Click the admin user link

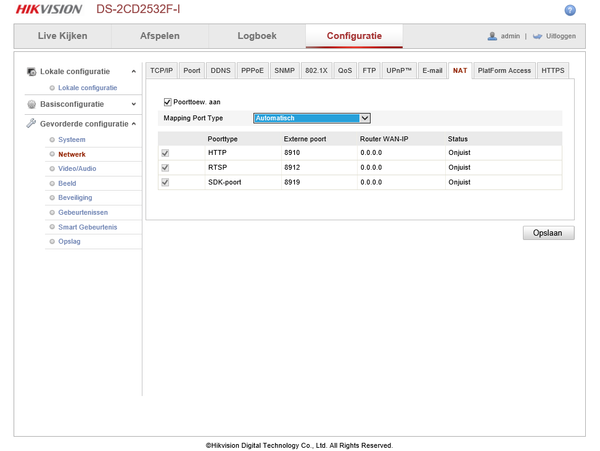[510, 36]
